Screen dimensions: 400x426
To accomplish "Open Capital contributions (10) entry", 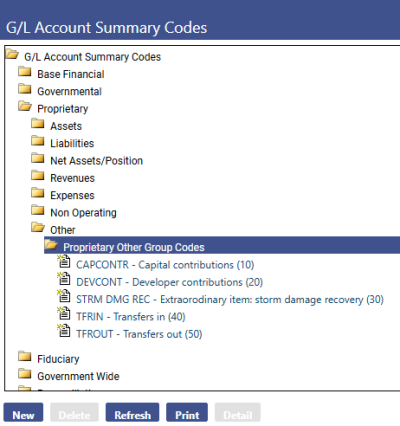I will point(165,265).
